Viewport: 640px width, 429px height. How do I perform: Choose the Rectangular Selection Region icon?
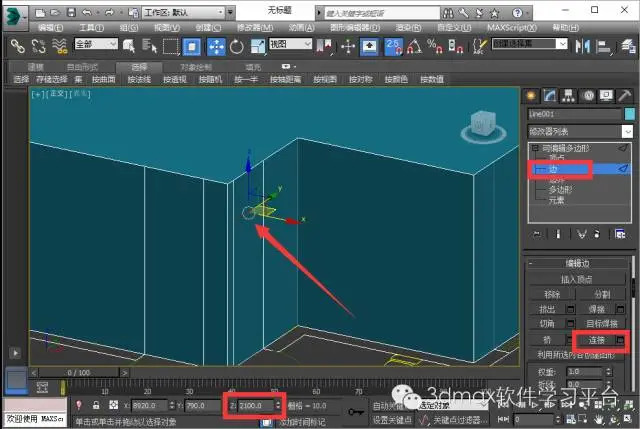[171, 46]
